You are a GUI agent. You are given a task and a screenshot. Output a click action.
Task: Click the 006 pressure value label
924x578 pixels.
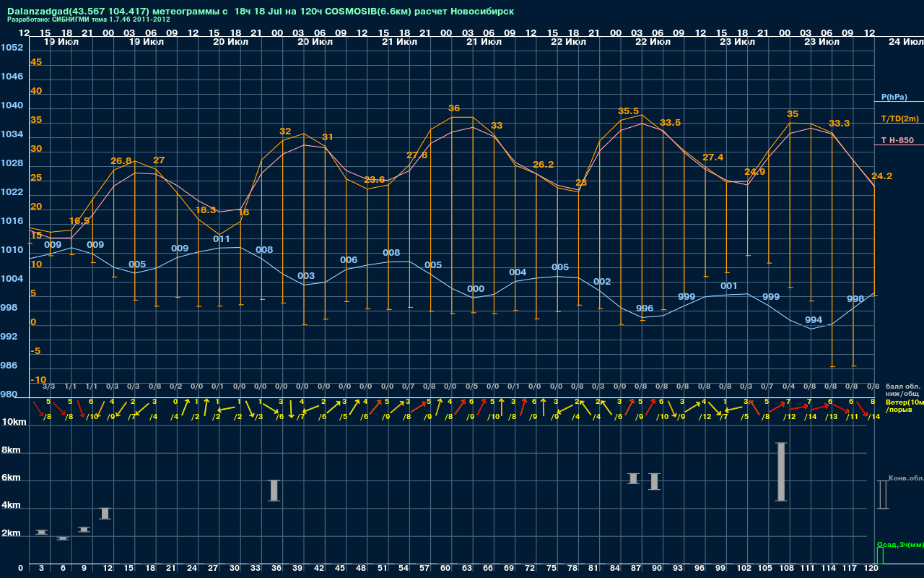[x=349, y=260]
